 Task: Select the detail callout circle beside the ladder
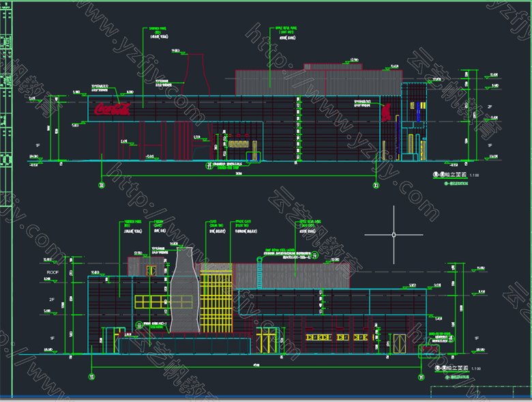(x=314, y=255)
